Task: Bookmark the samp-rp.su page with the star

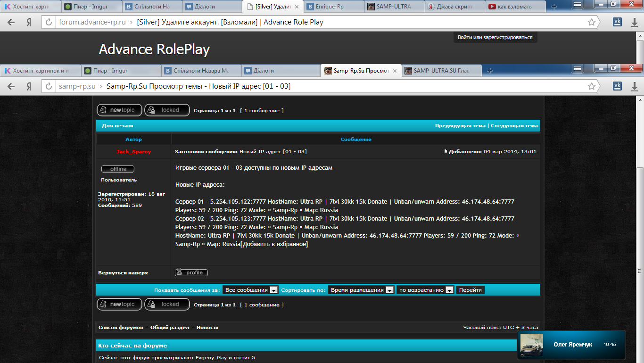Action: (591, 86)
